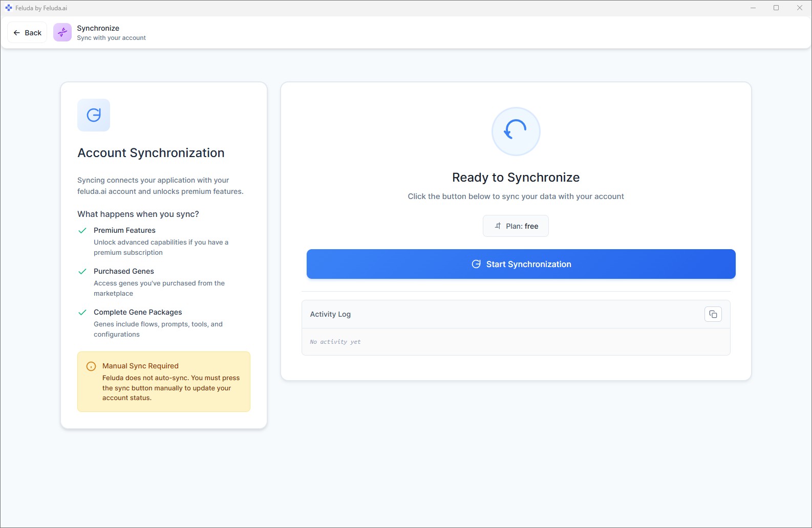
Task: Click the 'Manual Sync Required' warning title
Action: 140,366
